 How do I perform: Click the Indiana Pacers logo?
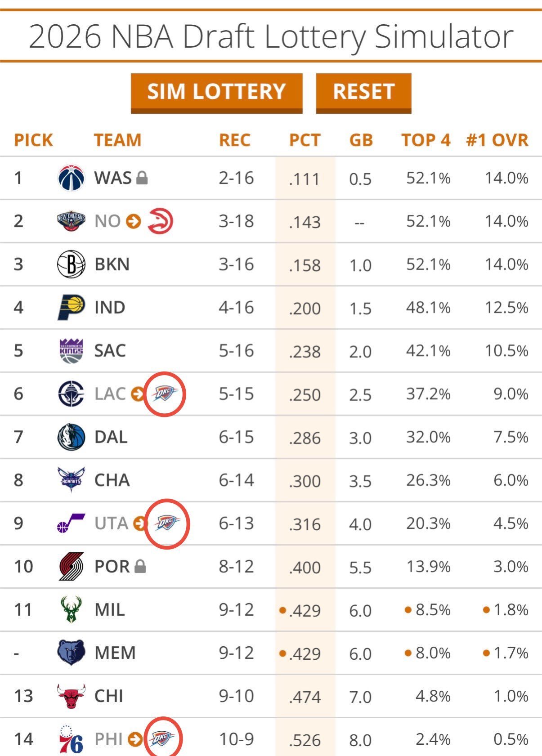[71, 308]
